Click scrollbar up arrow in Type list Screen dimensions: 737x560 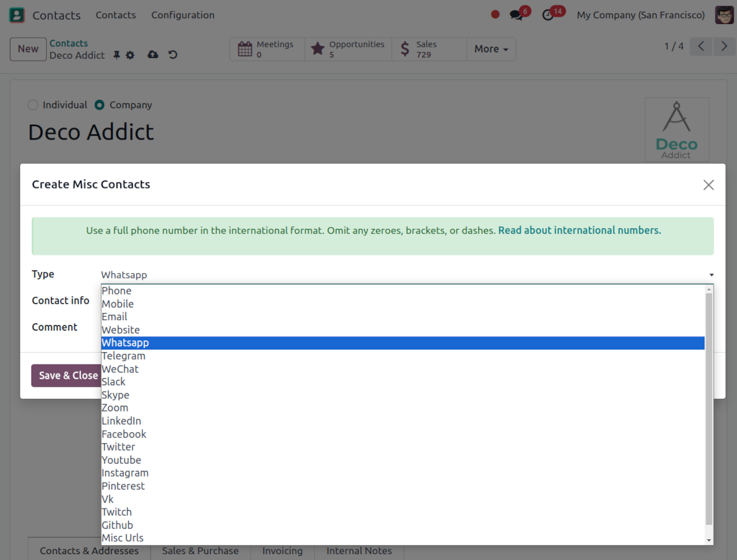tap(709, 289)
